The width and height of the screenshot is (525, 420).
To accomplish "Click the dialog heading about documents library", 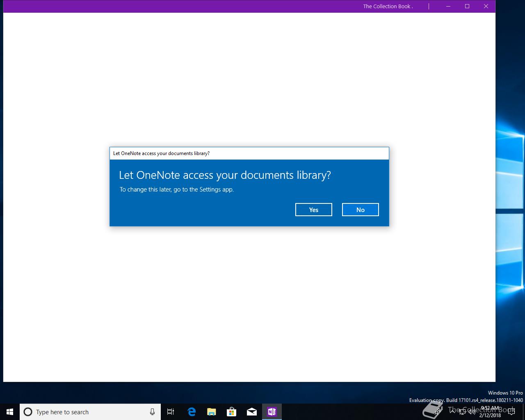I will click(225, 175).
